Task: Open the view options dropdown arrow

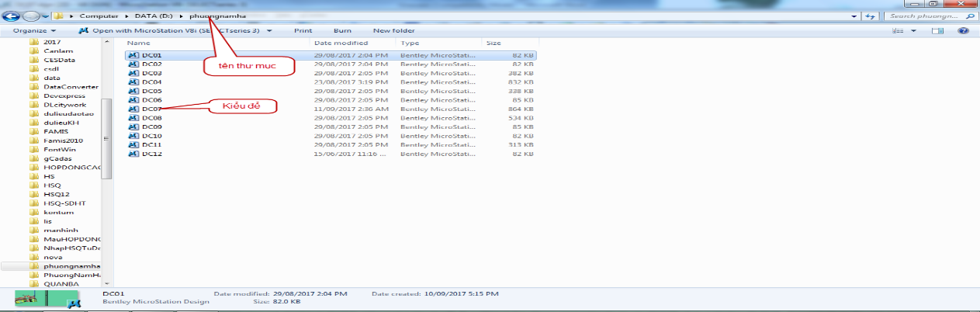Action: (913, 31)
